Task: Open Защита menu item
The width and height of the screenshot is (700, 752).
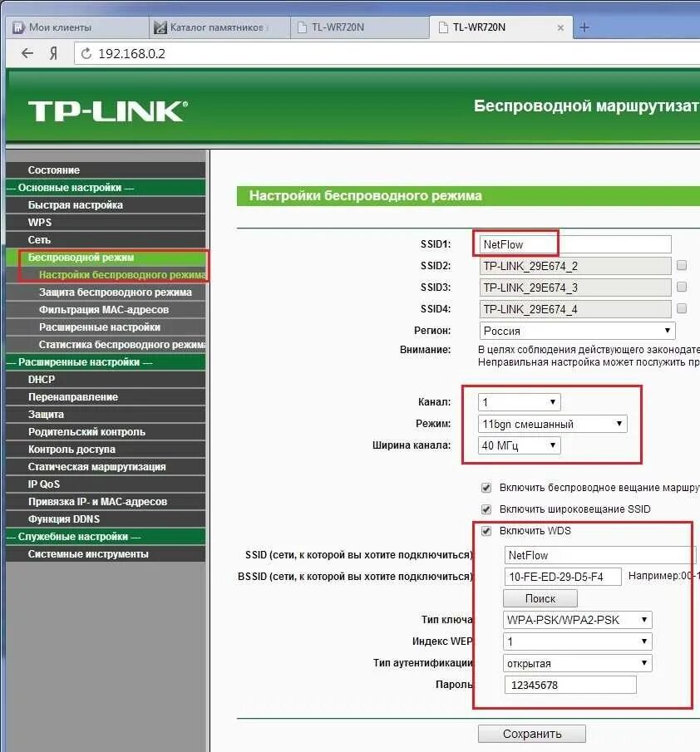Action: coord(106,415)
